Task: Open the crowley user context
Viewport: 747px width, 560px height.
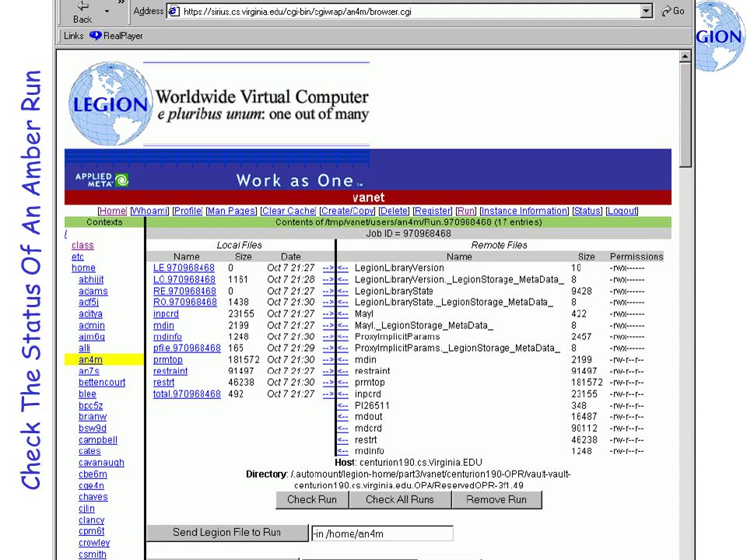Action: click(94, 543)
